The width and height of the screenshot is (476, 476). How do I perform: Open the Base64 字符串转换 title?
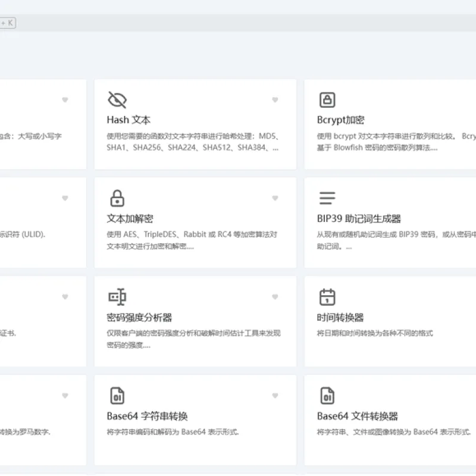click(x=147, y=416)
